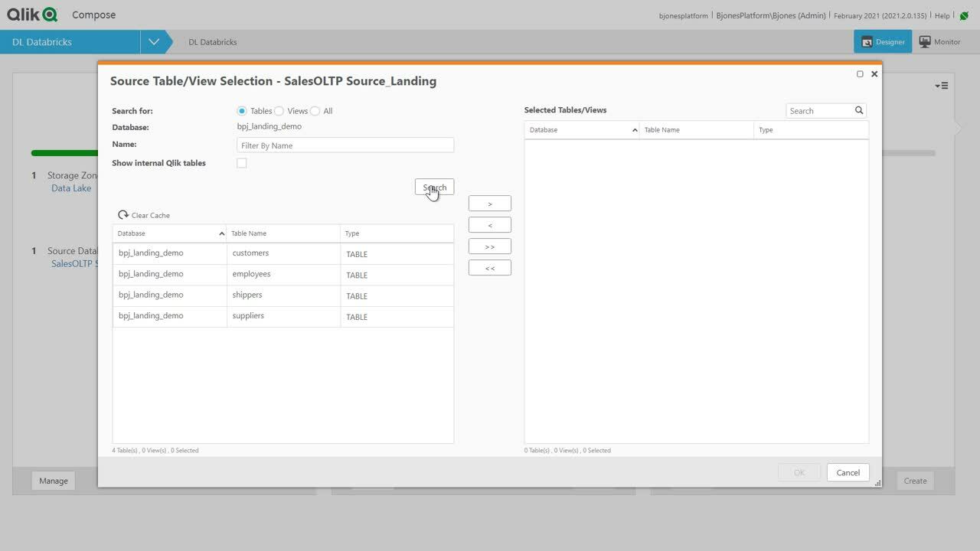Click the bjonesplatform server label
The image size is (980, 551).
(x=683, y=15)
